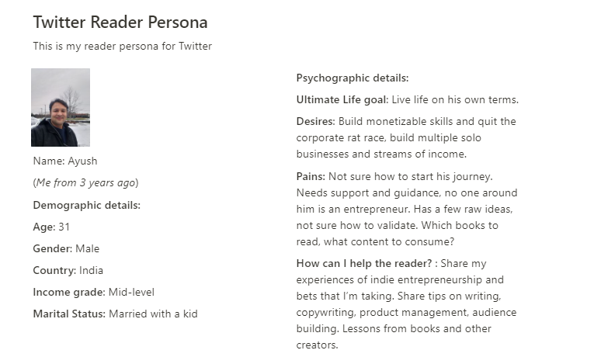
Task: Click the Name: Ayush line
Action: point(65,161)
